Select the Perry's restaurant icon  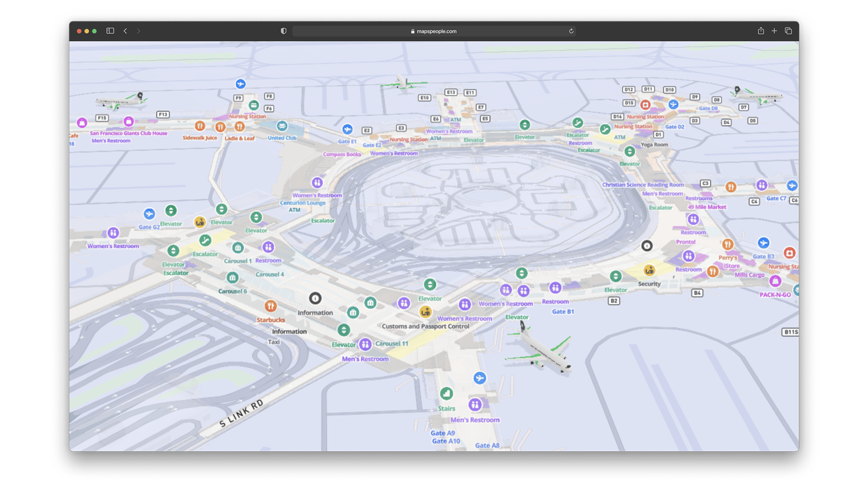click(x=728, y=245)
